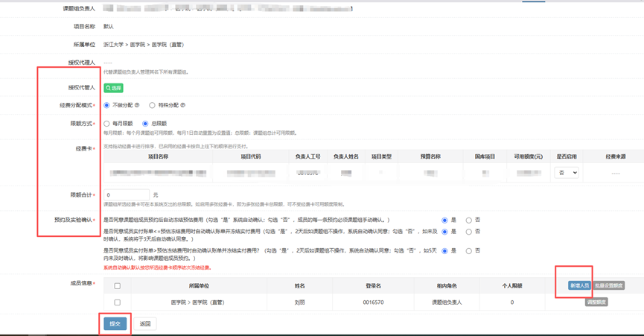Select the 不做分配 radio option
Image resolution: width=644 pixels, height=336 pixels.
point(107,105)
